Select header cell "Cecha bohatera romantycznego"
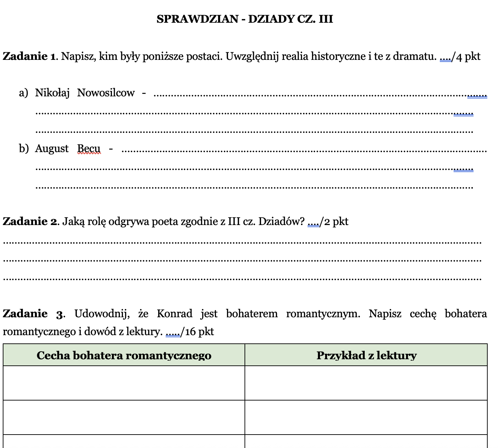Screen dimensions: 498x448 coord(124,355)
